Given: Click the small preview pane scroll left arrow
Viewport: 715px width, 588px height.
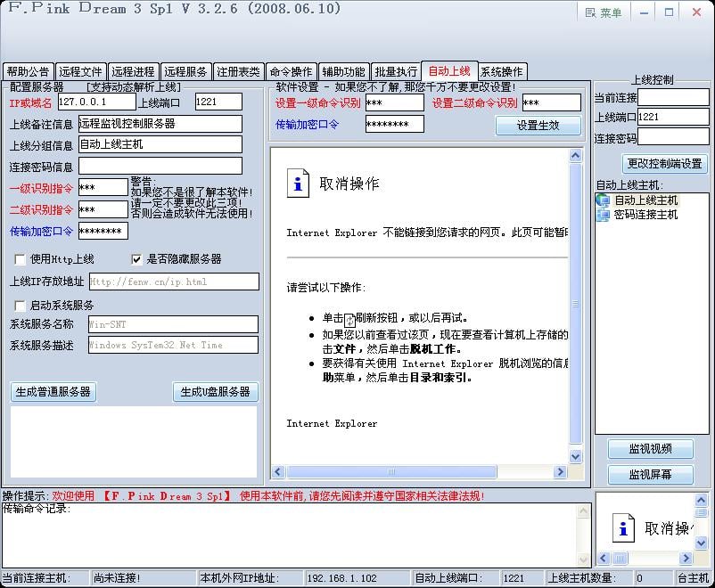Looking at the screenshot, I should coord(604,558).
